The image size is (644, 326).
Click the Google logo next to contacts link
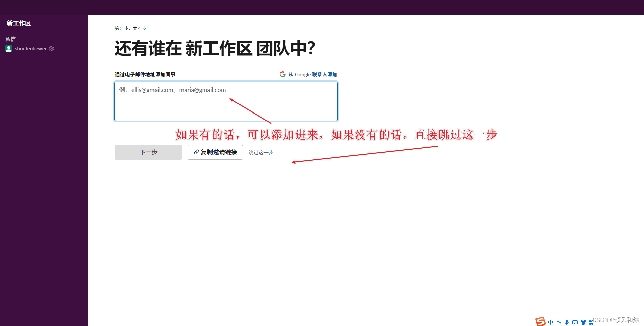click(x=283, y=74)
